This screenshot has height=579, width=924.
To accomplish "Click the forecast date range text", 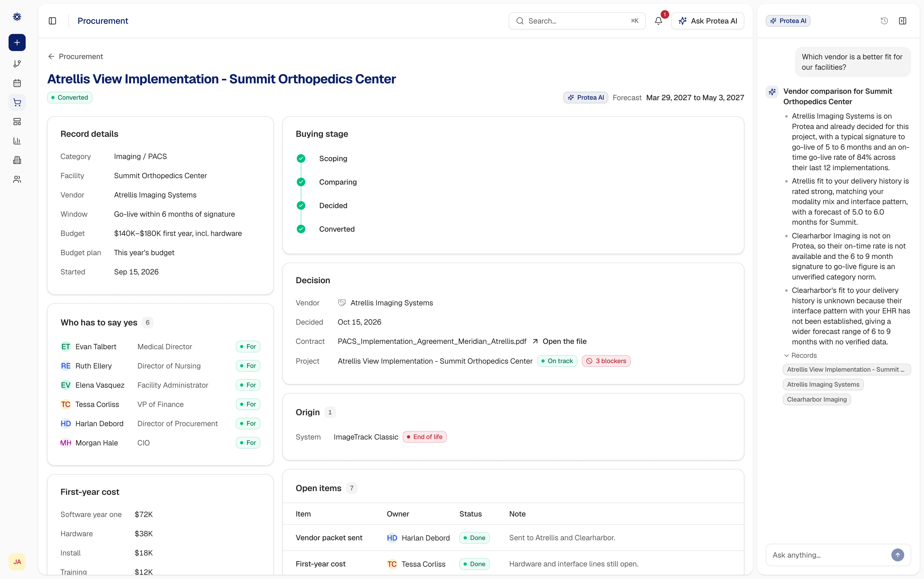I will pyautogui.click(x=695, y=98).
